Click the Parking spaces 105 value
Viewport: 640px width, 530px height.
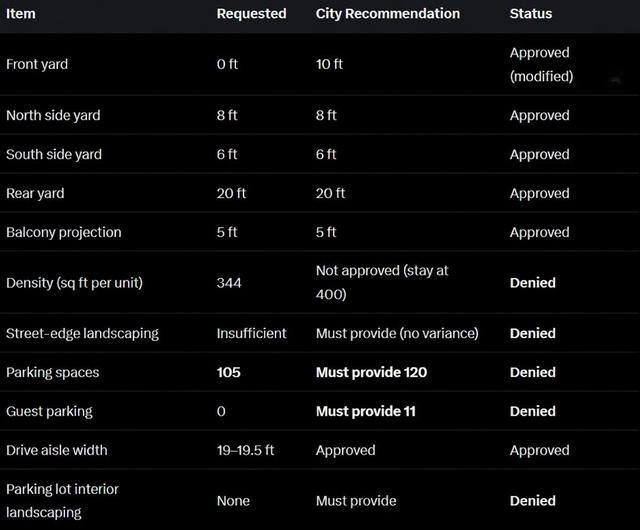pyautogui.click(x=229, y=372)
